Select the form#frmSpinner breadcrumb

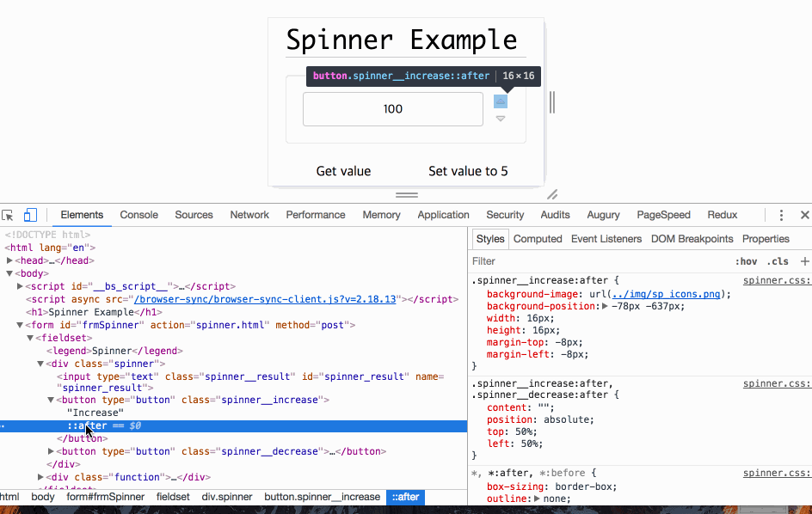point(106,497)
